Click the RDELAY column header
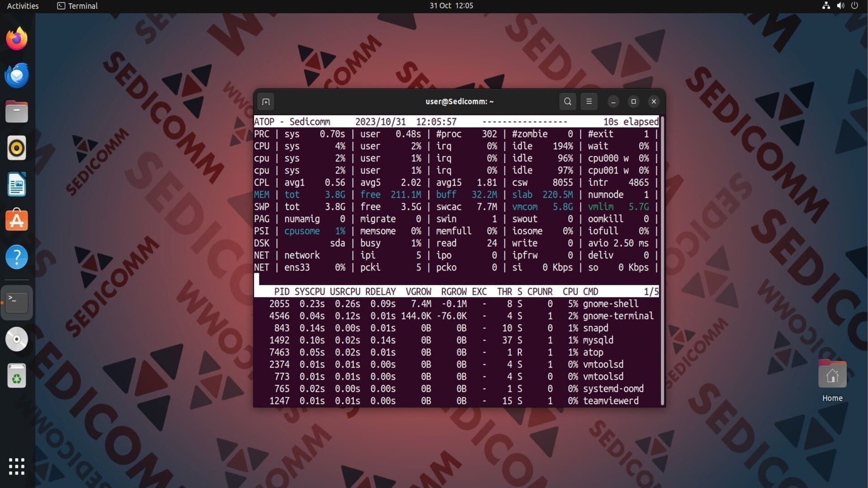 [381, 292]
